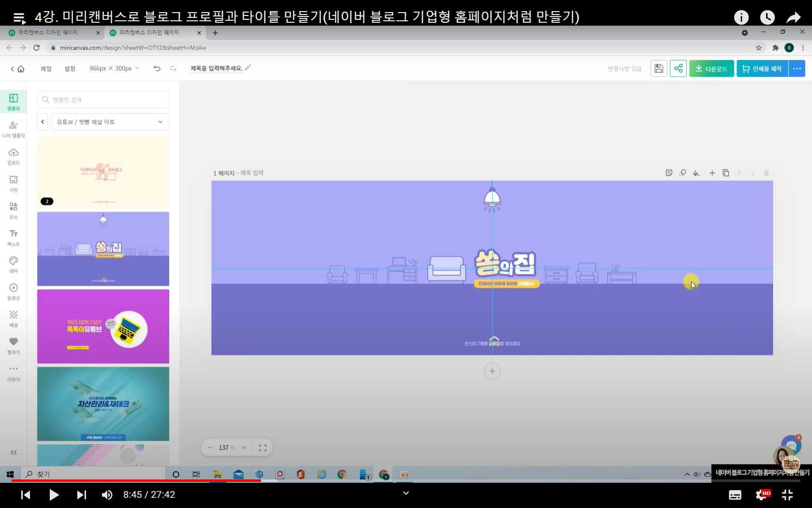Select the purple 쏠의집 template thumbnail
Screen dimensions: 812x508
103,249
